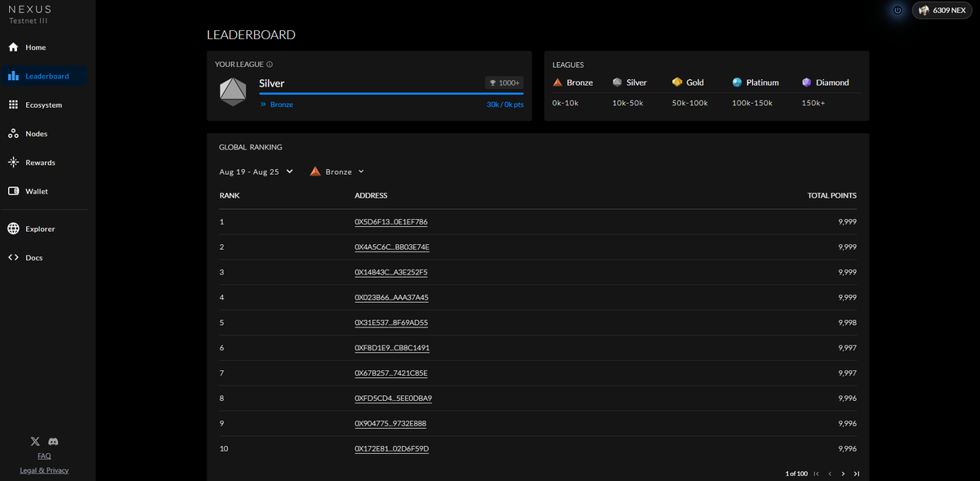Open address 0XFD5CD4...5EE0DBA9

(x=393, y=399)
